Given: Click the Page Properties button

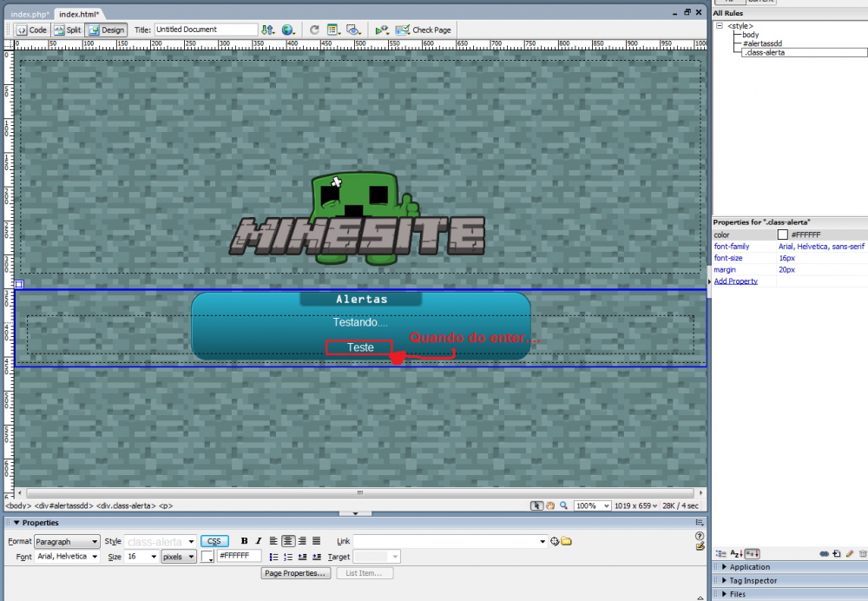Looking at the screenshot, I should 296,573.
